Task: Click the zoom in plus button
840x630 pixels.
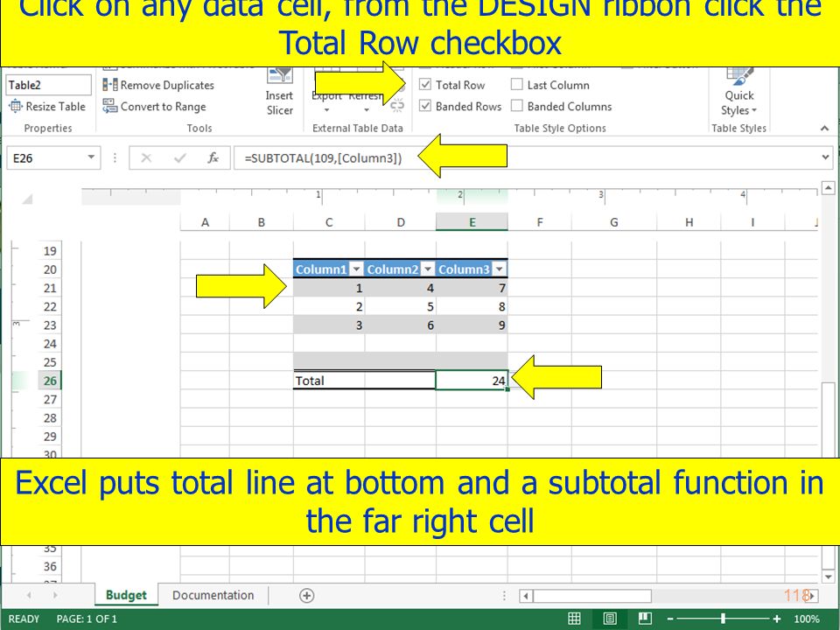Action: pos(777,619)
